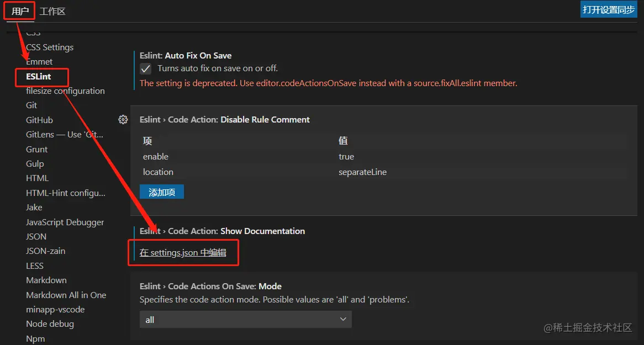The height and width of the screenshot is (345, 644).
Task: Click the true value in the enable row
Action: [346, 157]
